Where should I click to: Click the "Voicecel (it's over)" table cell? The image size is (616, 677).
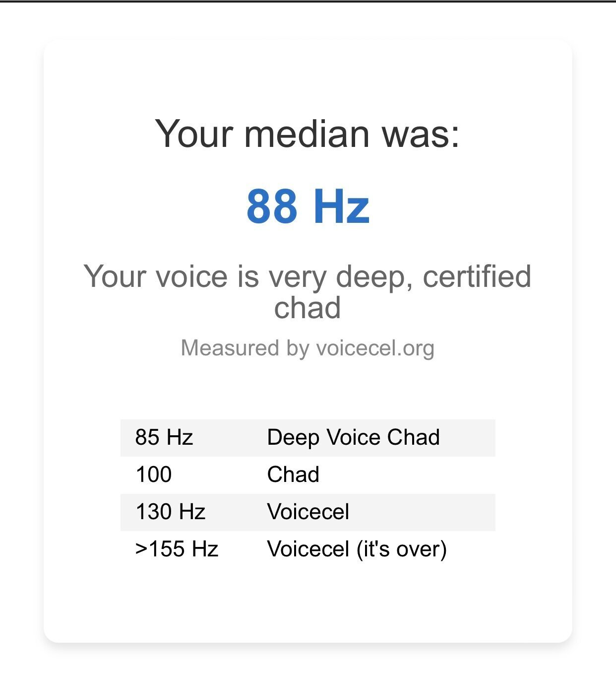pos(357,549)
